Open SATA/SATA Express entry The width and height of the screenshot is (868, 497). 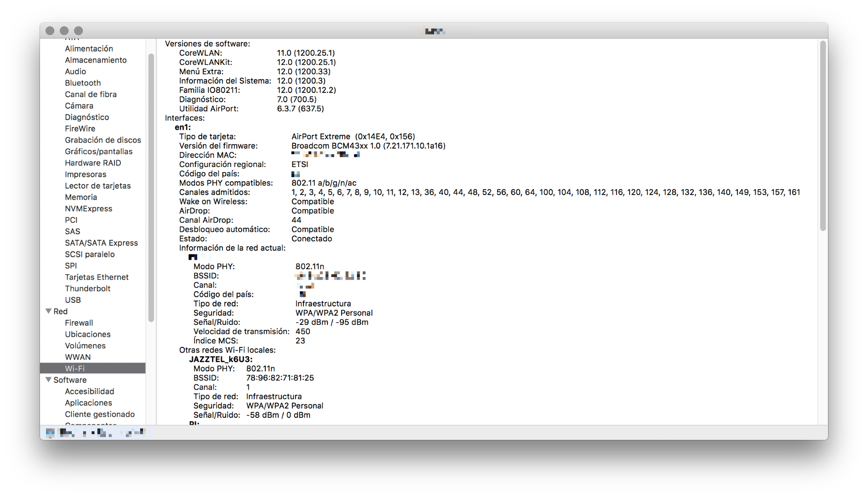click(101, 243)
